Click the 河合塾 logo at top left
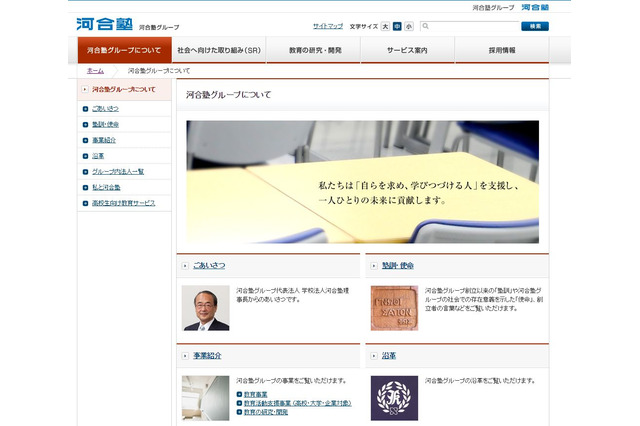The width and height of the screenshot is (640, 426). point(104,24)
